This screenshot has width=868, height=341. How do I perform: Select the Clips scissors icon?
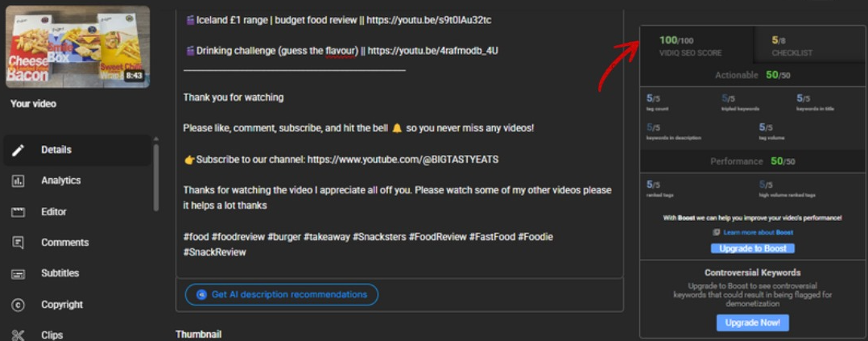click(x=18, y=335)
